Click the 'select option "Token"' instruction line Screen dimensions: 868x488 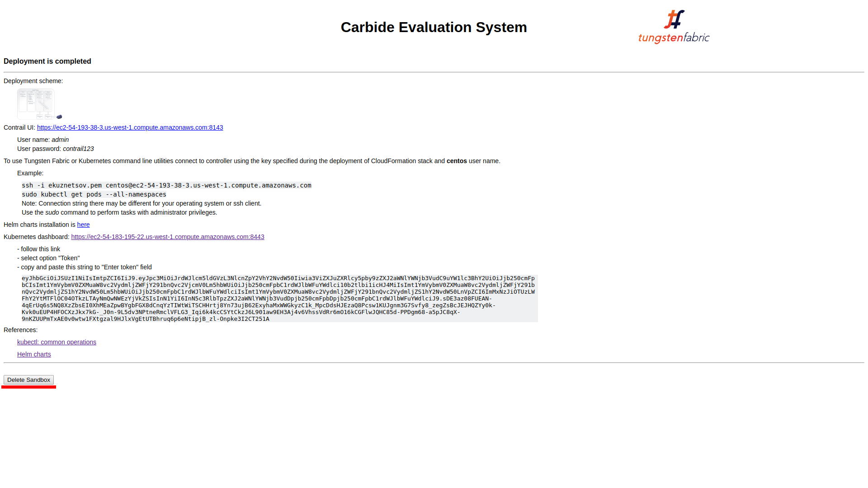48,258
